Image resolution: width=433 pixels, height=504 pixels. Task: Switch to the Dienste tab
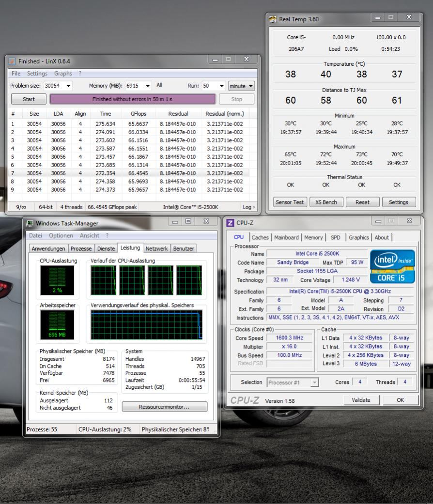[x=106, y=248]
